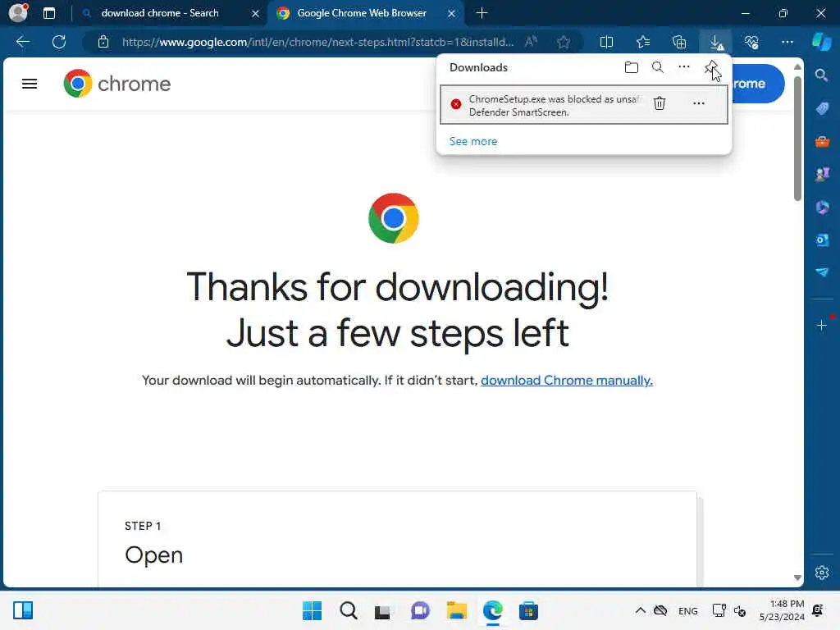This screenshot has height=630, width=840.
Task: Open Task View on taskbar
Action: click(382, 610)
